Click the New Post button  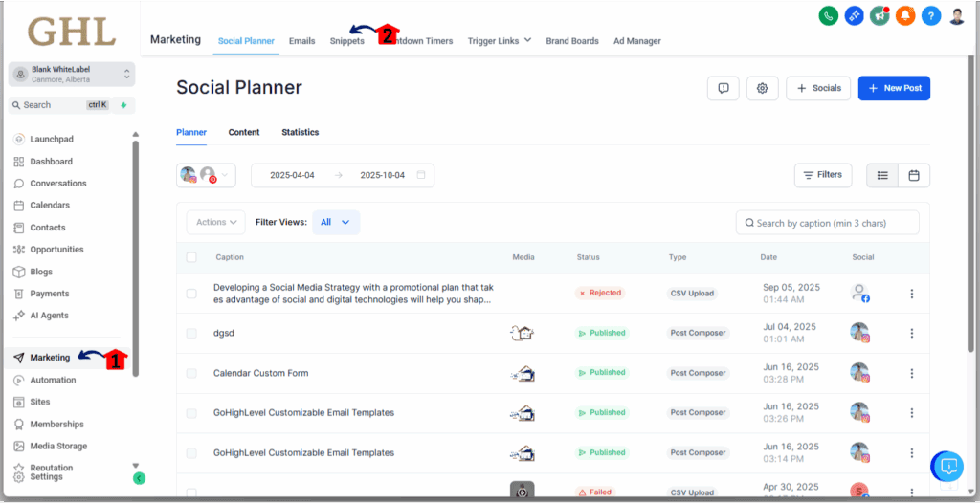895,88
